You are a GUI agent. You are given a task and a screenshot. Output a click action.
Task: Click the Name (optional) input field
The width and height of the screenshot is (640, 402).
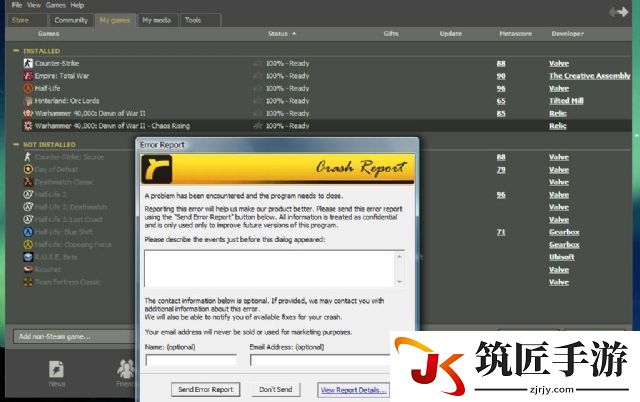pyautogui.click(x=191, y=360)
